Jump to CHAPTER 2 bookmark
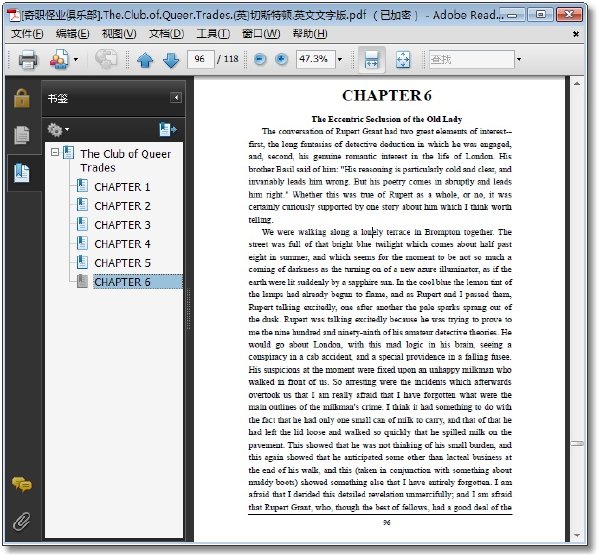This screenshot has height=558, width=600. (122, 206)
